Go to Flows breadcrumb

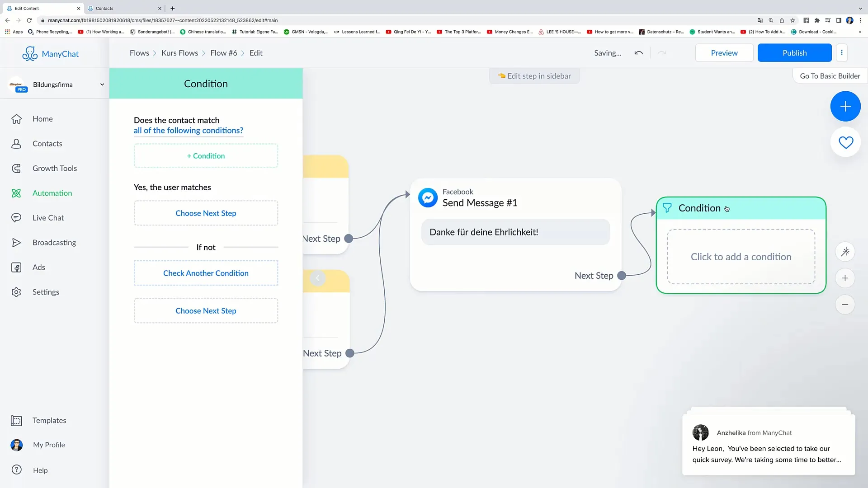point(139,53)
